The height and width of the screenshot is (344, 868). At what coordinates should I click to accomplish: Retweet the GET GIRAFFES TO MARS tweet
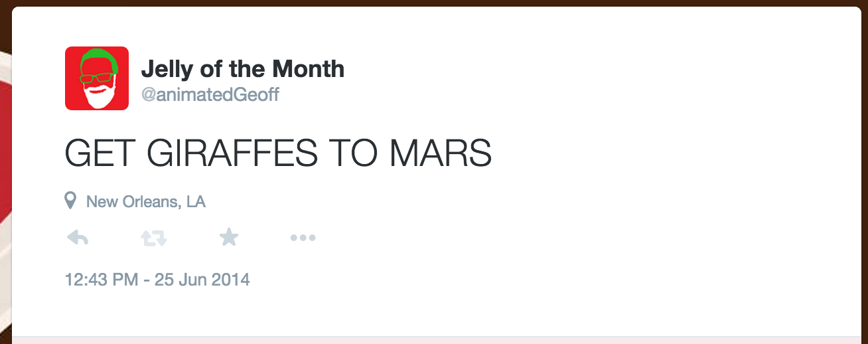(x=153, y=238)
